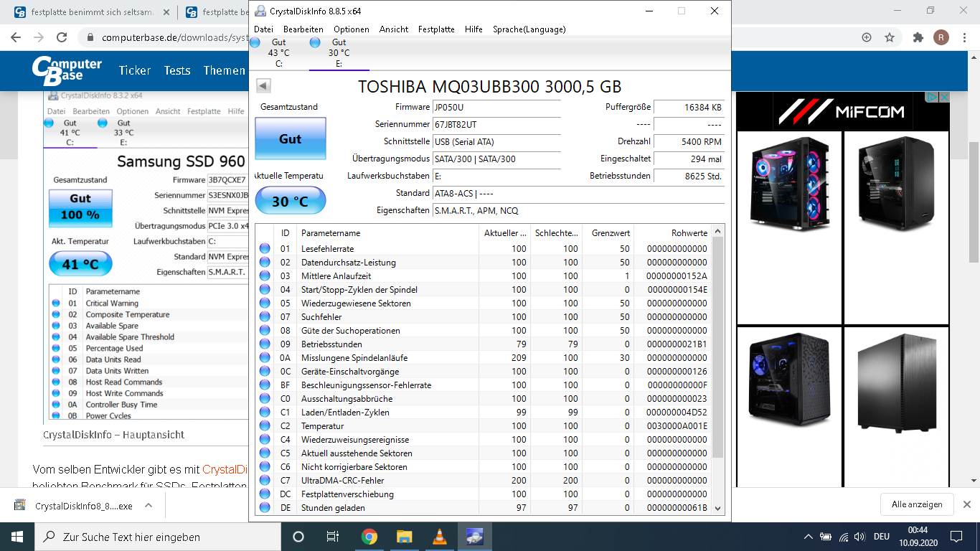Click status orb of Stunden geladen row
This screenshot has width=980, height=551.
tap(265, 508)
